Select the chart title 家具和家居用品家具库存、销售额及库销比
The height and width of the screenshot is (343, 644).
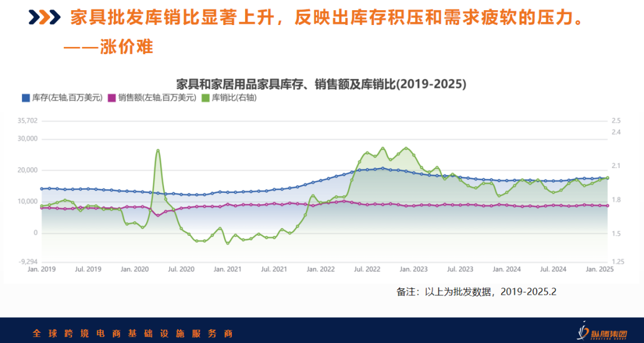pos(321,84)
